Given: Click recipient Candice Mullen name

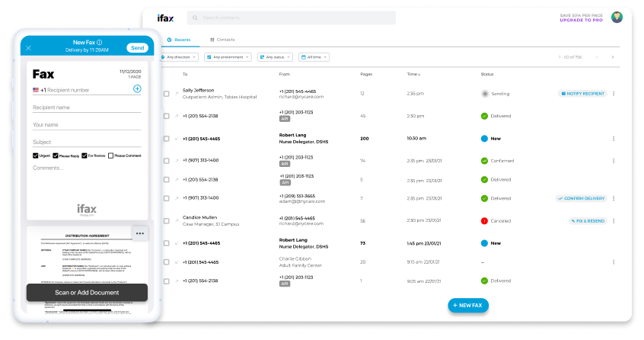Looking at the screenshot, I should tap(199, 217).
